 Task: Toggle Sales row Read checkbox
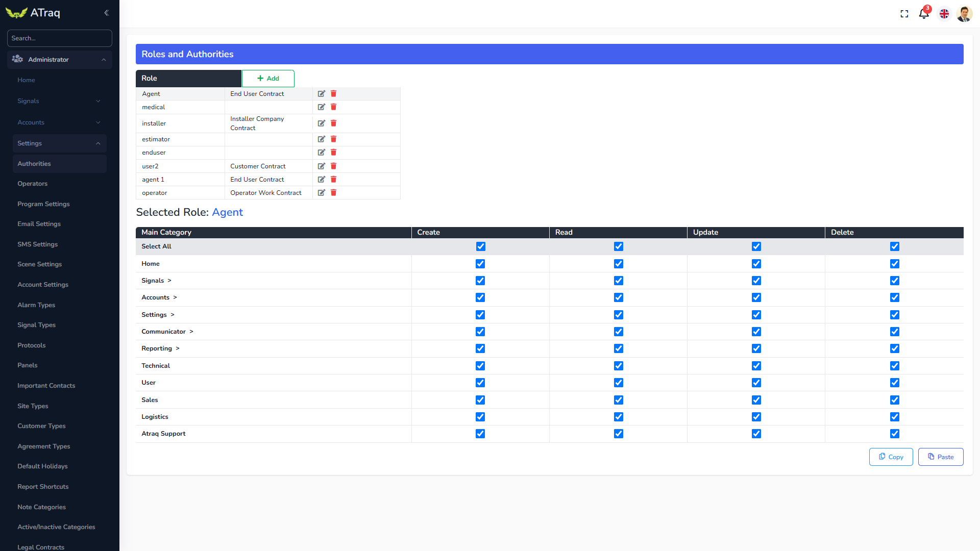(x=618, y=400)
